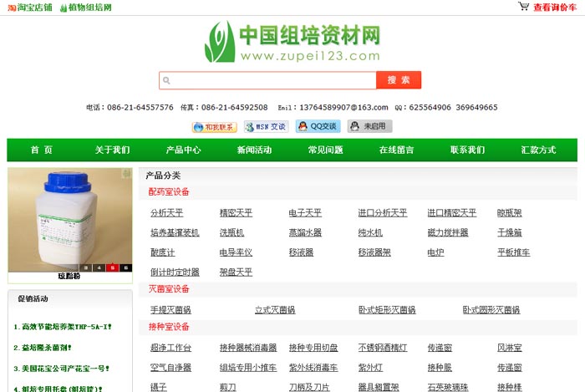The image size is (585, 392).
Task: Select slide number 6 on product carousel
Action: tap(125, 267)
